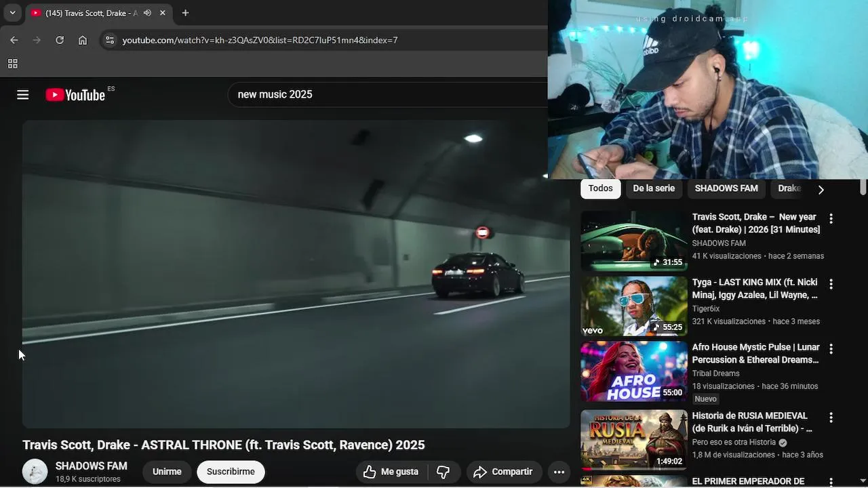Open 'Afro House Mystic Pulse' title link
Viewport: 868px width, 488px height.
(756, 354)
